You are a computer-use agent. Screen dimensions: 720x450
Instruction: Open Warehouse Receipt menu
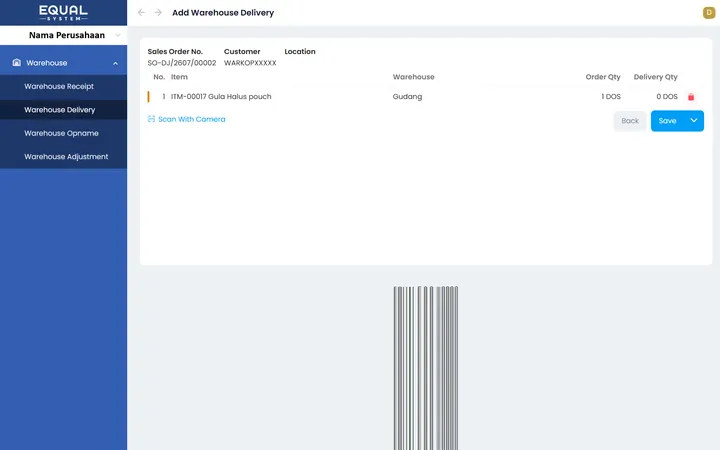coord(59,86)
